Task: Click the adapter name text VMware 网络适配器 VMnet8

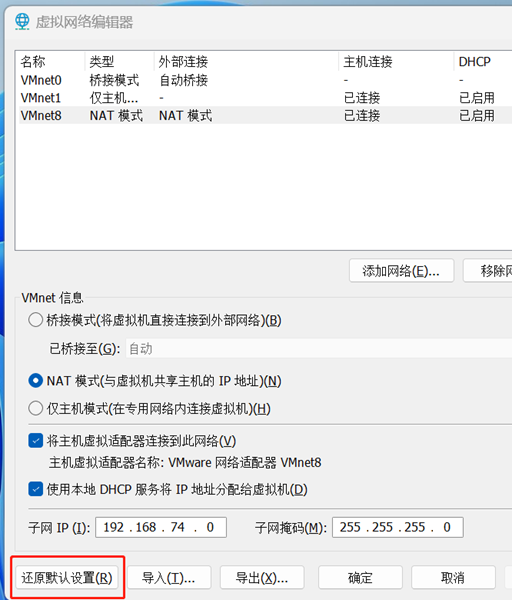Action: [245, 463]
